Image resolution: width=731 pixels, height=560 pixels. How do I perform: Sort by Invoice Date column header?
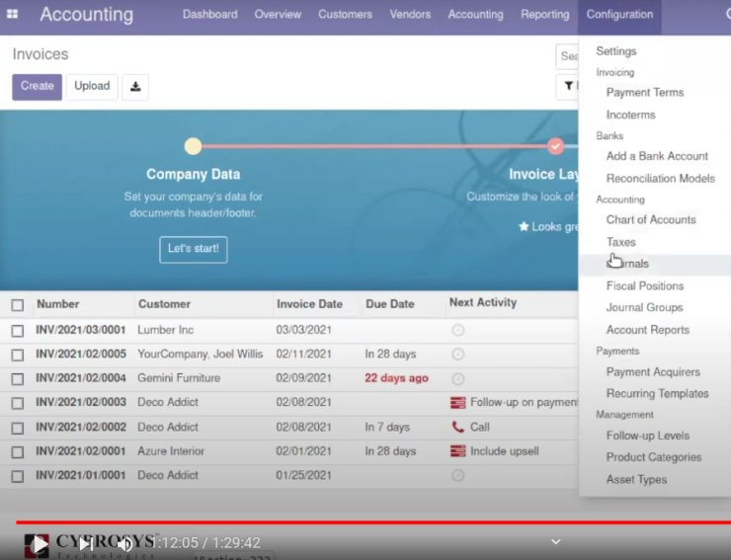(309, 304)
